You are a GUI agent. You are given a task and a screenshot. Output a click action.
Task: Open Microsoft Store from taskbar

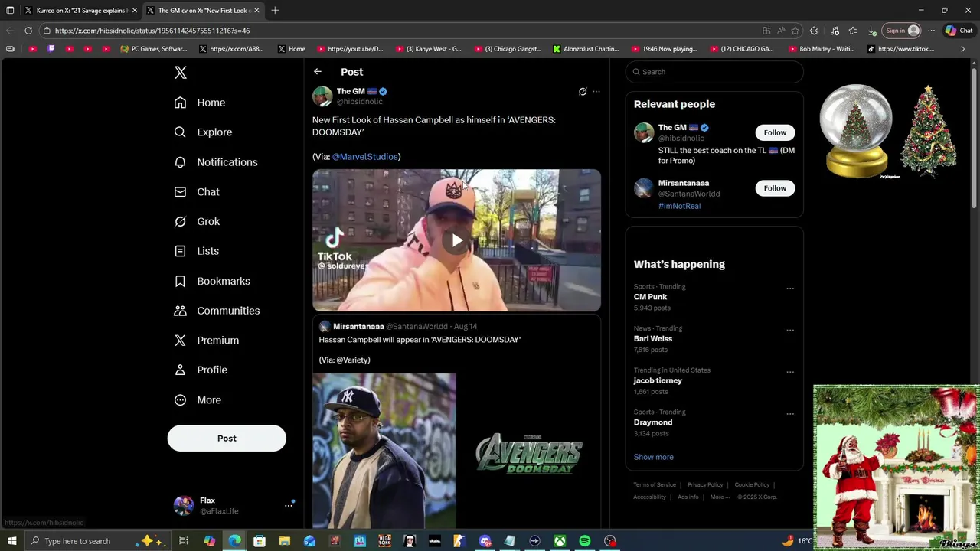point(260,541)
